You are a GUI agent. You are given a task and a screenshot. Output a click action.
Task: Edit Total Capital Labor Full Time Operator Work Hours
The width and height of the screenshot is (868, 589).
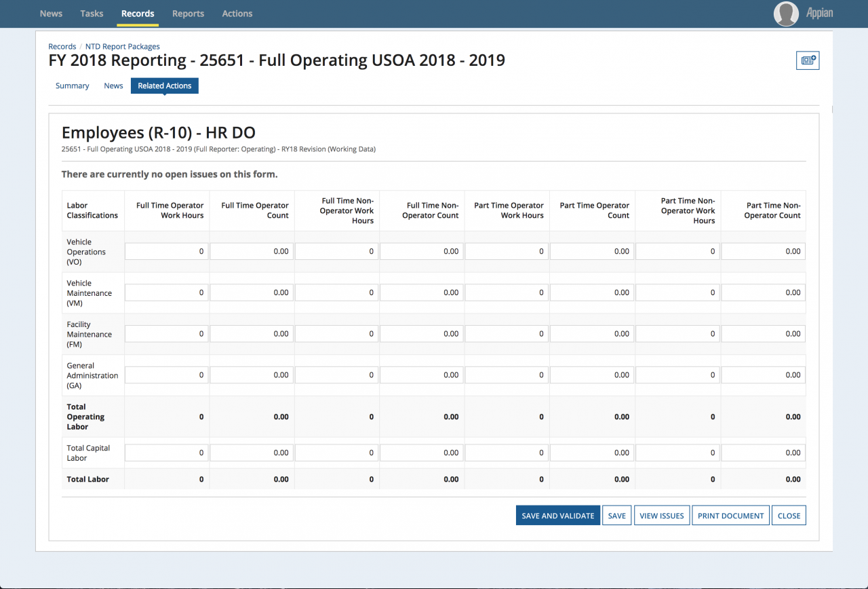(167, 453)
